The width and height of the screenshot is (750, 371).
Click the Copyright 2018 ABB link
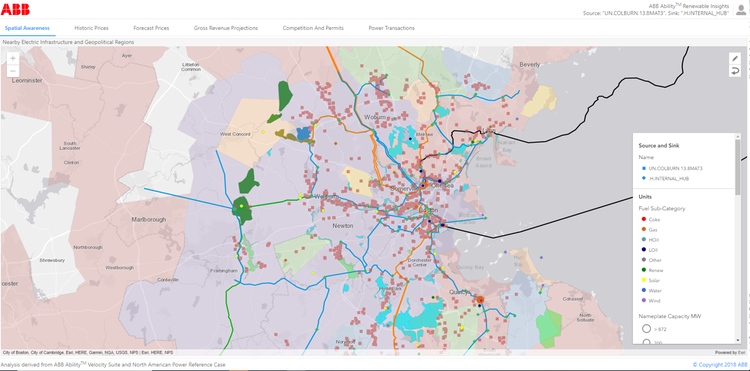pyautogui.click(x=719, y=365)
